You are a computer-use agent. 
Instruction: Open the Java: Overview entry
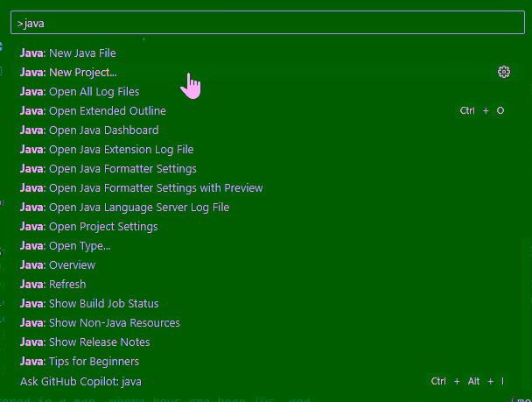(x=58, y=265)
